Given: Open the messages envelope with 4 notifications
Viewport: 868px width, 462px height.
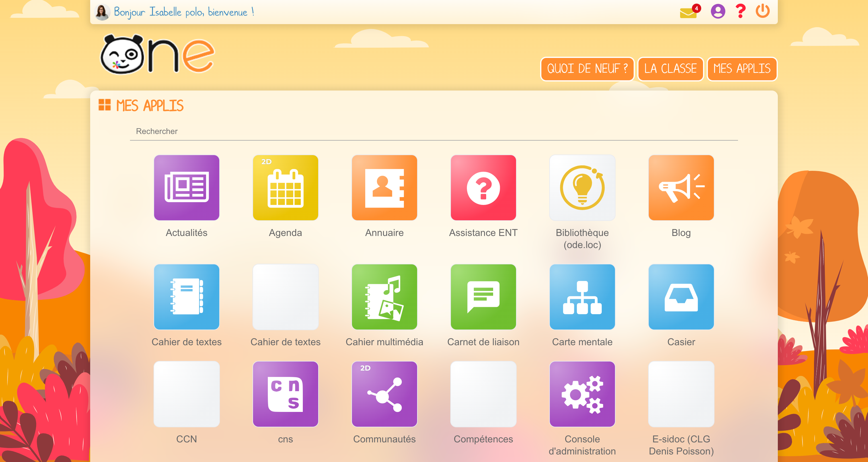Looking at the screenshot, I should [x=689, y=11].
